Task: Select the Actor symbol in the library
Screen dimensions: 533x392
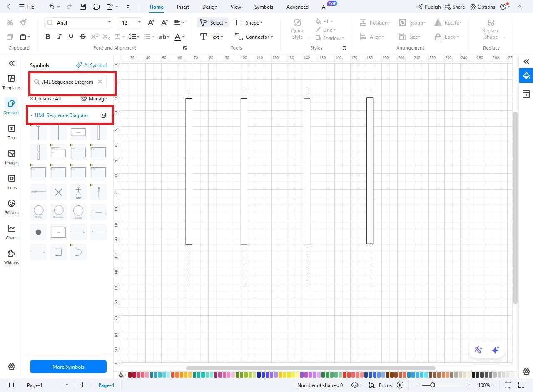Action: [78, 192]
